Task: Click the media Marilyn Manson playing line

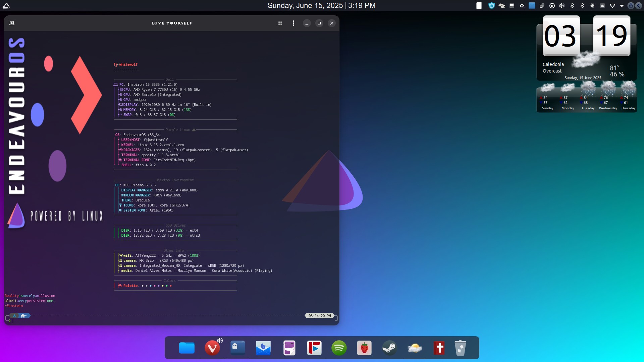Action: pyautogui.click(x=197, y=270)
